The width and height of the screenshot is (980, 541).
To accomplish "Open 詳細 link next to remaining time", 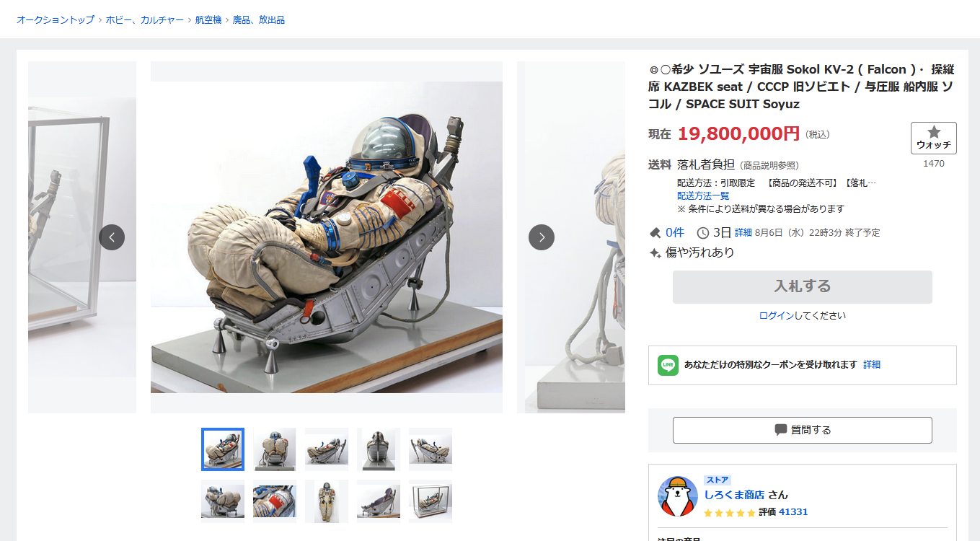I will point(743,233).
